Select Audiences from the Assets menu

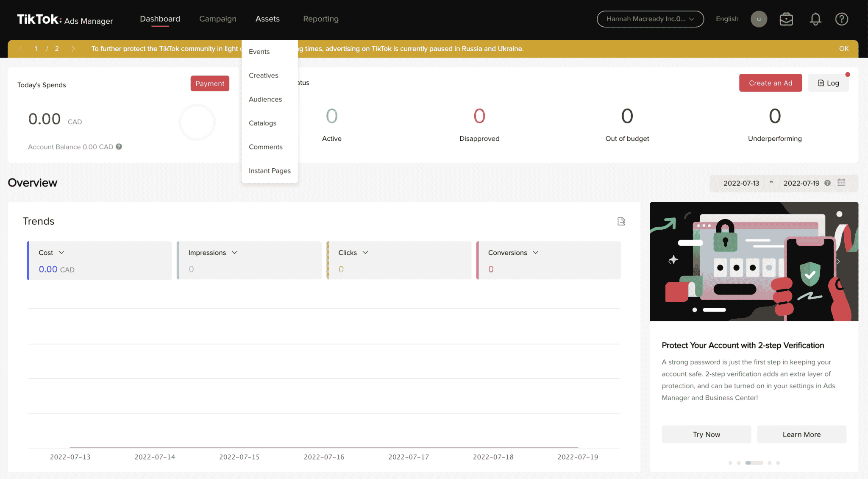click(x=265, y=99)
